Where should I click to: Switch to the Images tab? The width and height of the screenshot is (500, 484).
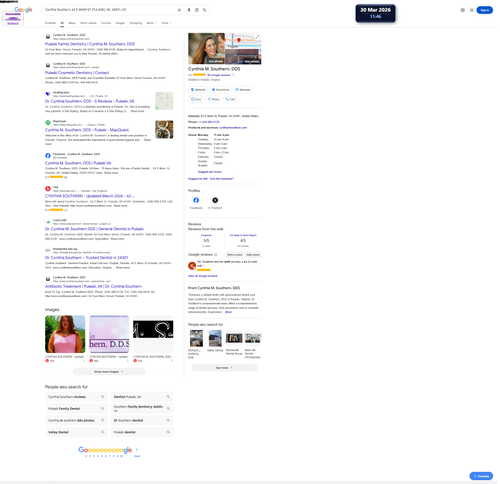pyautogui.click(x=120, y=23)
